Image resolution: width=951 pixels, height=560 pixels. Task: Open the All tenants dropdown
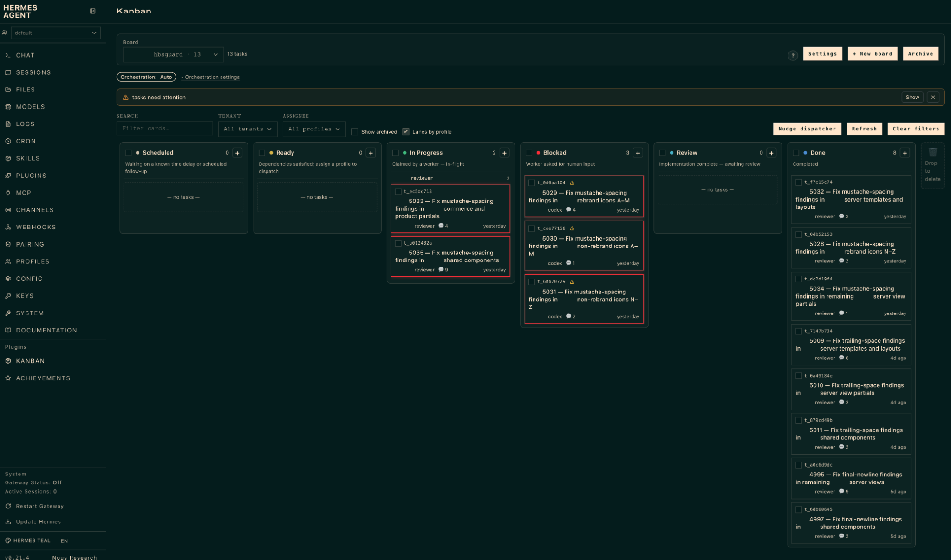pos(248,129)
